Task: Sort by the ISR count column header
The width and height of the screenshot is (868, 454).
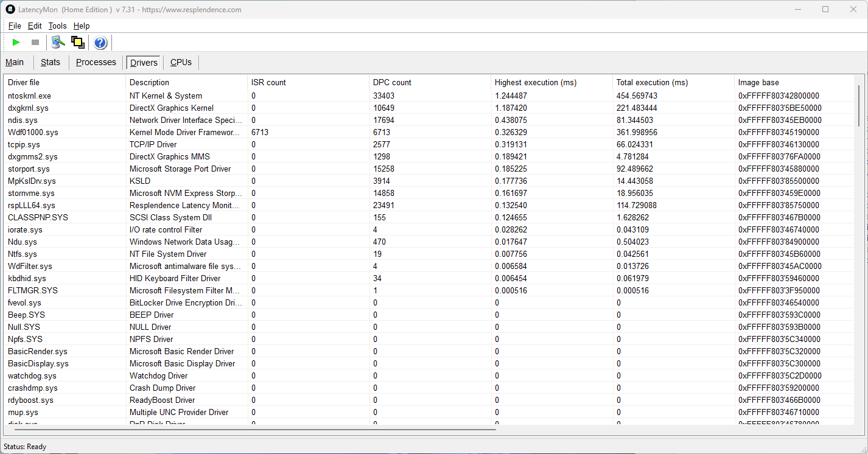Action: (268, 82)
